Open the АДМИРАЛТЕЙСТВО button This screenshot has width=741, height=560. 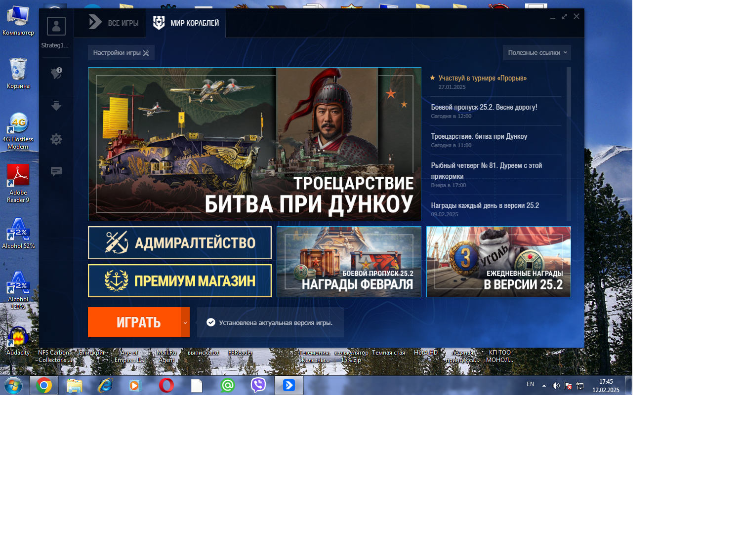pos(180,243)
